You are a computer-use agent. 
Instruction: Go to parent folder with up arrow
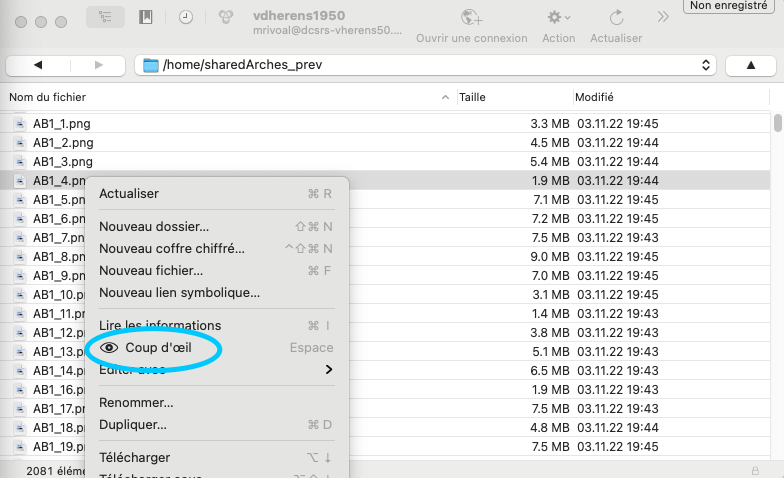pyautogui.click(x=751, y=65)
